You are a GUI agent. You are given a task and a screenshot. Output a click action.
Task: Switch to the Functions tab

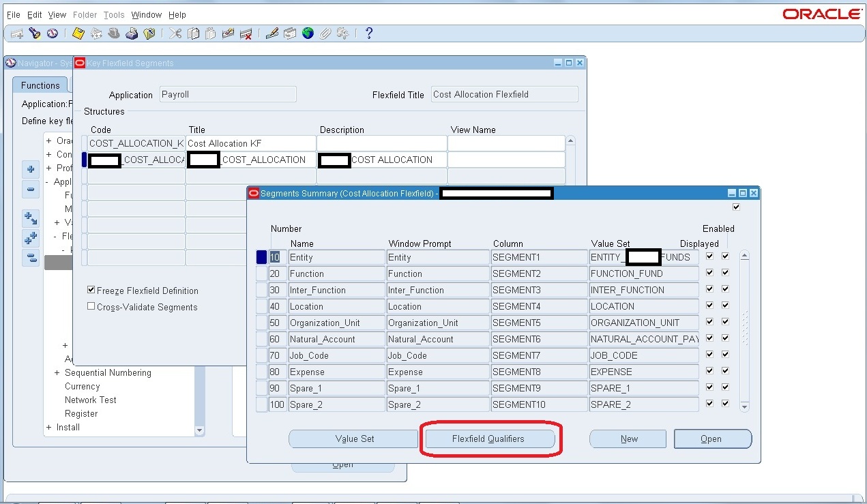(x=40, y=85)
